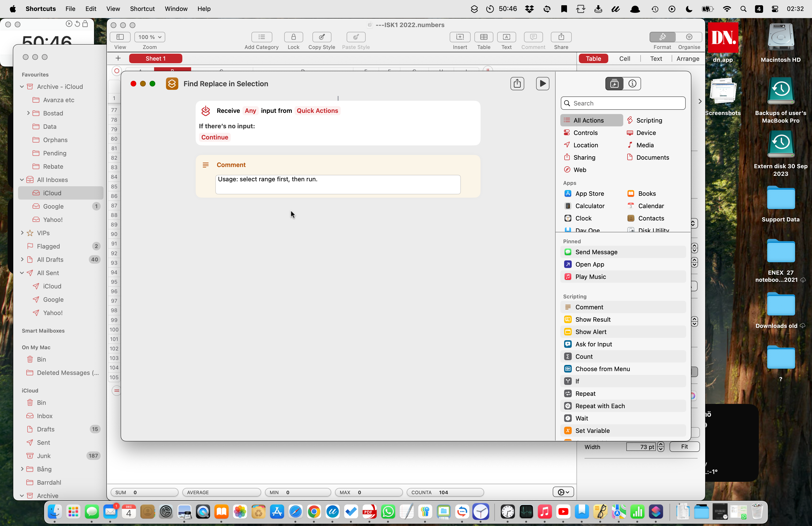Open the Shortcut menu in menu bar
This screenshot has width=812, height=526.
(x=142, y=9)
